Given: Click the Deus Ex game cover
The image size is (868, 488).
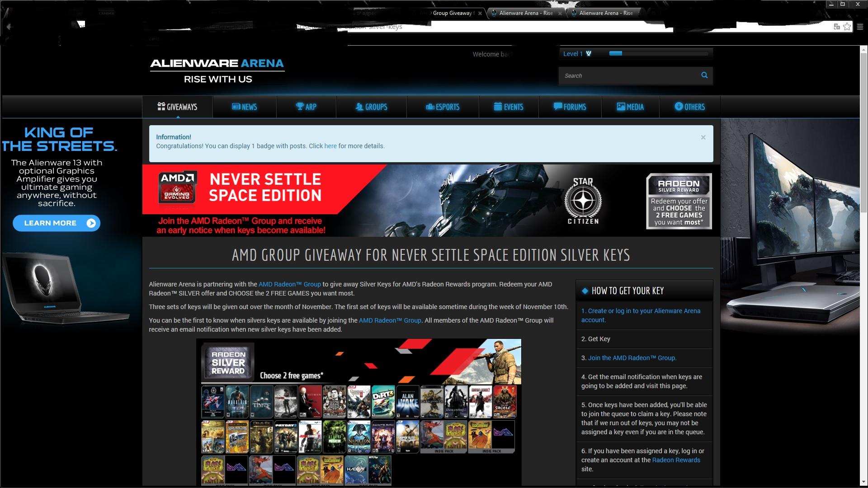Looking at the screenshot, I should (x=261, y=437).
